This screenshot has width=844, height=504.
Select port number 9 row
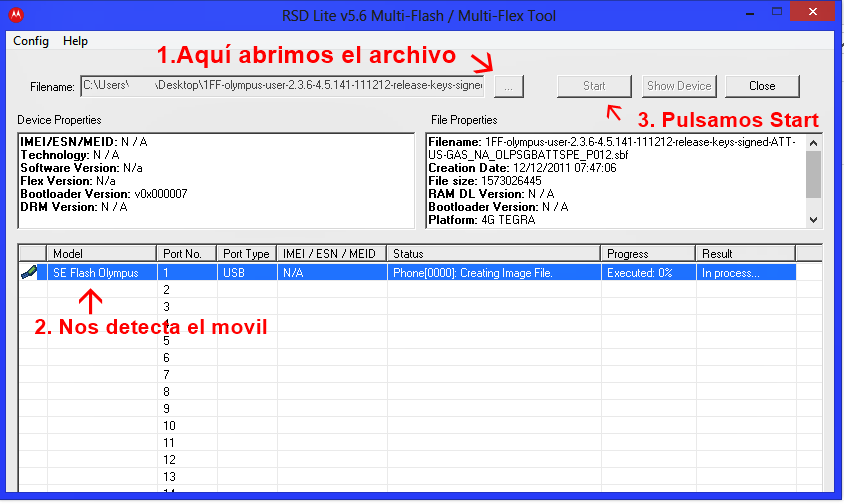tap(420, 409)
